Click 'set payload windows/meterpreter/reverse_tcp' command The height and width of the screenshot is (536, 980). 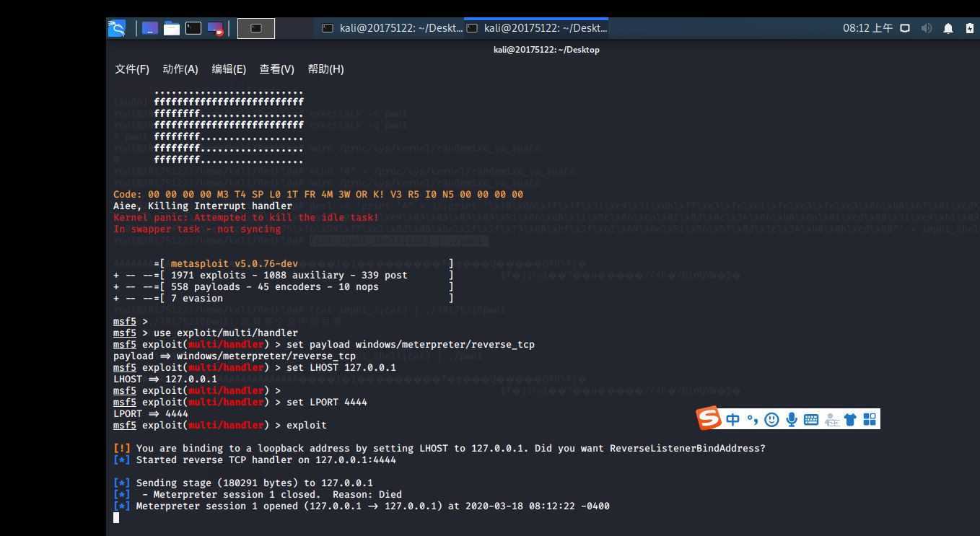411,344
